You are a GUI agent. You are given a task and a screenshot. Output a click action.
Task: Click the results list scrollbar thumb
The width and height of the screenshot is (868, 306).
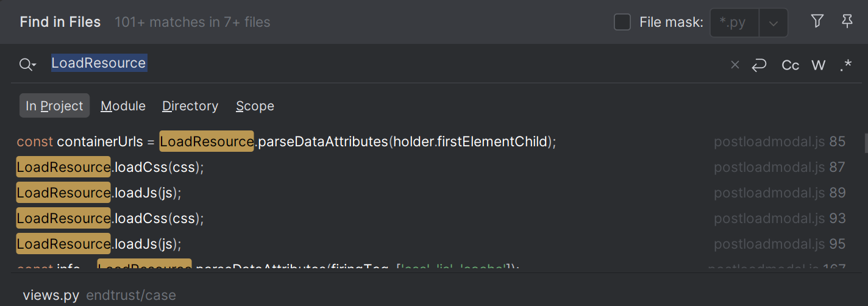click(x=866, y=143)
